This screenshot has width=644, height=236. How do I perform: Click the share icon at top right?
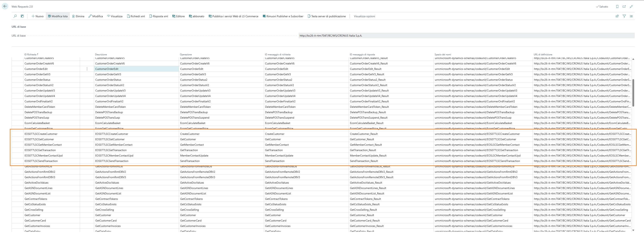click(617, 16)
